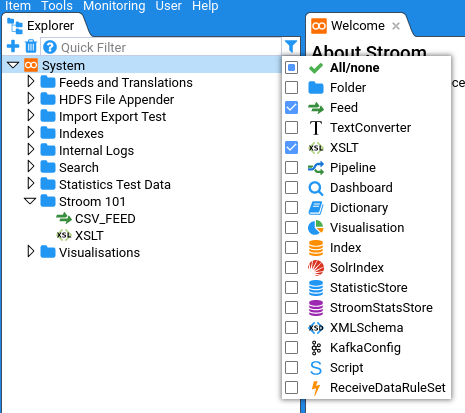This screenshot has height=413, width=465.
Task: Expand the Import Export Test folder
Action: (31, 116)
